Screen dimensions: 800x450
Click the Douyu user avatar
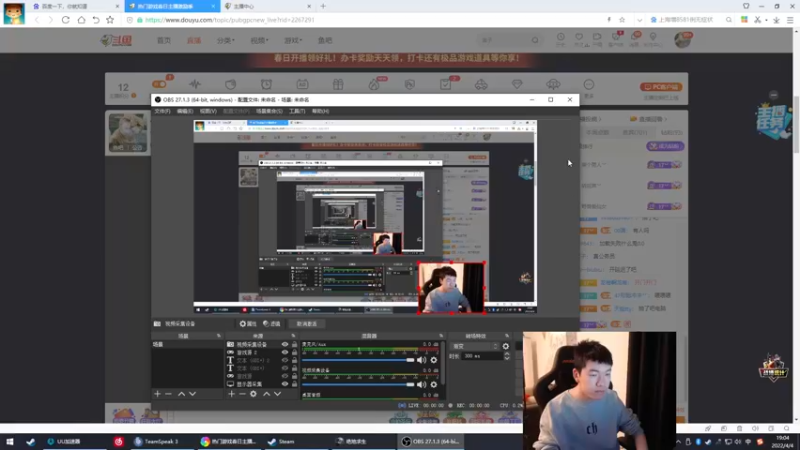pos(682,40)
